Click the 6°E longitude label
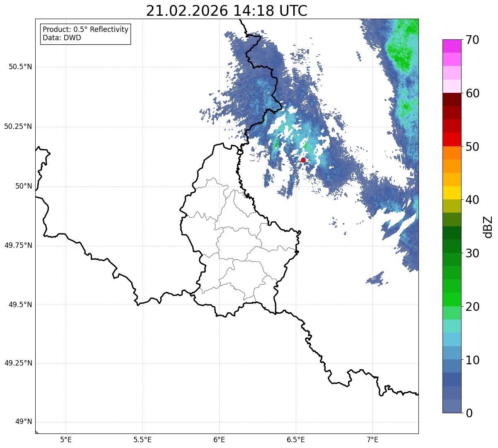The width and height of the screenshot is (498, 448). click(219, 439)
